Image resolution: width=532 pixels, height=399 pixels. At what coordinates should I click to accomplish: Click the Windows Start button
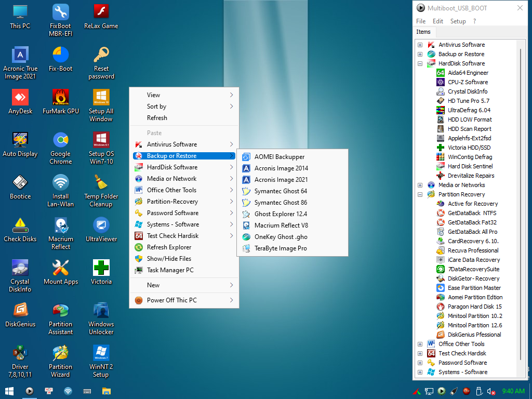[9, 391]
